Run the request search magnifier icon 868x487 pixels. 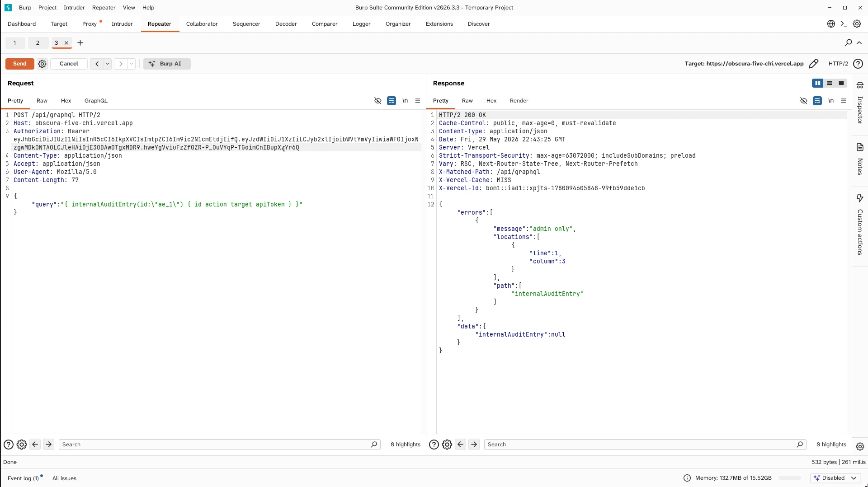pyautogui.click(x=374, y=445)
